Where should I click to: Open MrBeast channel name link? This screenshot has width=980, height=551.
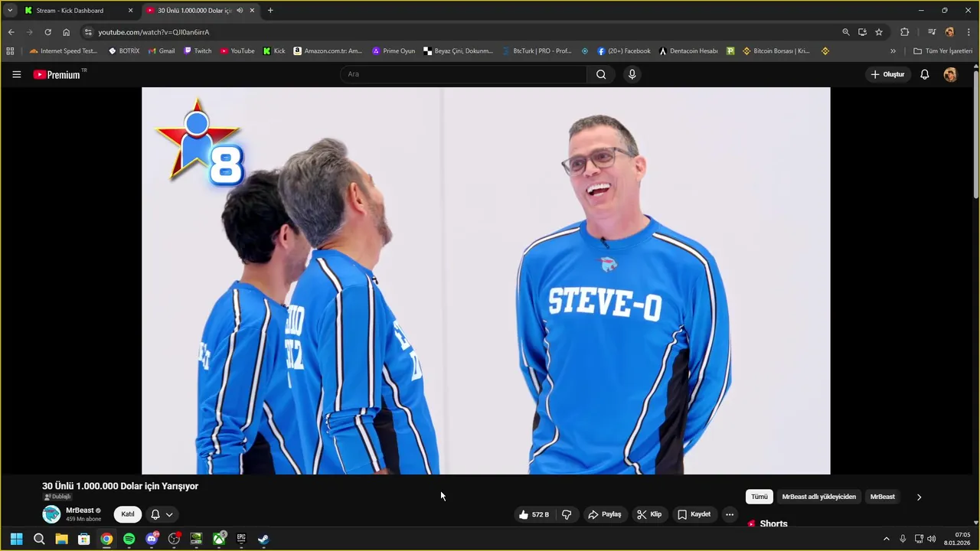click(80, 510)
